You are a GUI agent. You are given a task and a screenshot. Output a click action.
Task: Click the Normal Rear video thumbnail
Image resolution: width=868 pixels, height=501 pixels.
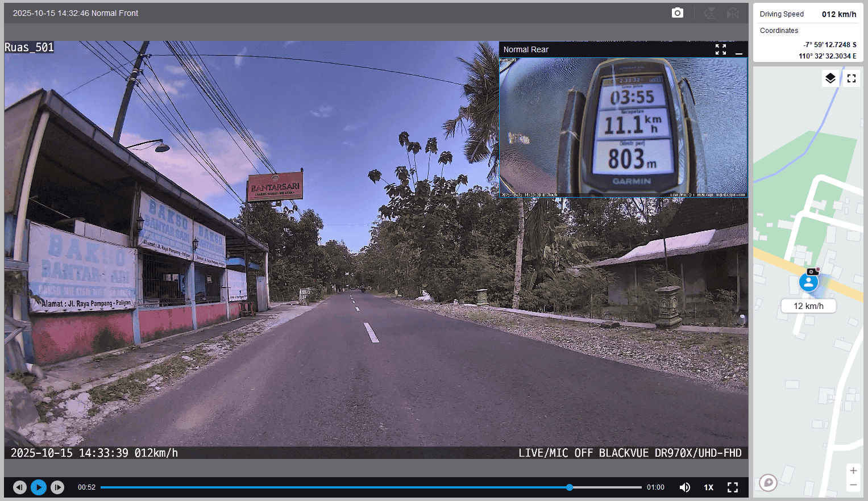tap(623, 126)
